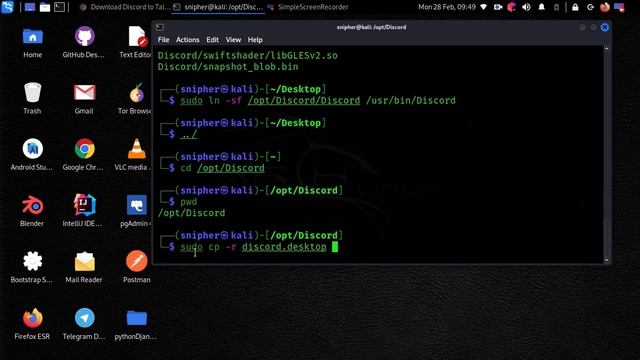The image size is (640, 360).
Task: Click the /opt/Discord pwd output line
Action: pyautogui.click(x=191, y=213)
